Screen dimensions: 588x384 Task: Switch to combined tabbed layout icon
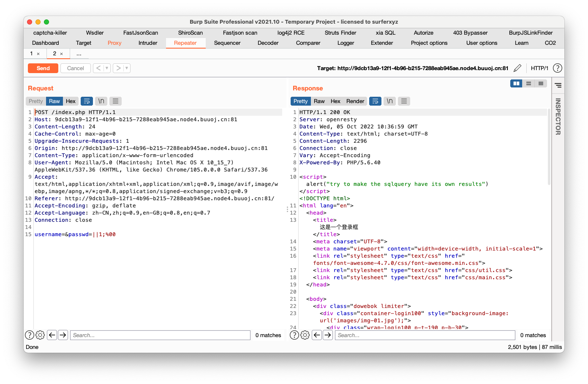click(x=541, y=84)
